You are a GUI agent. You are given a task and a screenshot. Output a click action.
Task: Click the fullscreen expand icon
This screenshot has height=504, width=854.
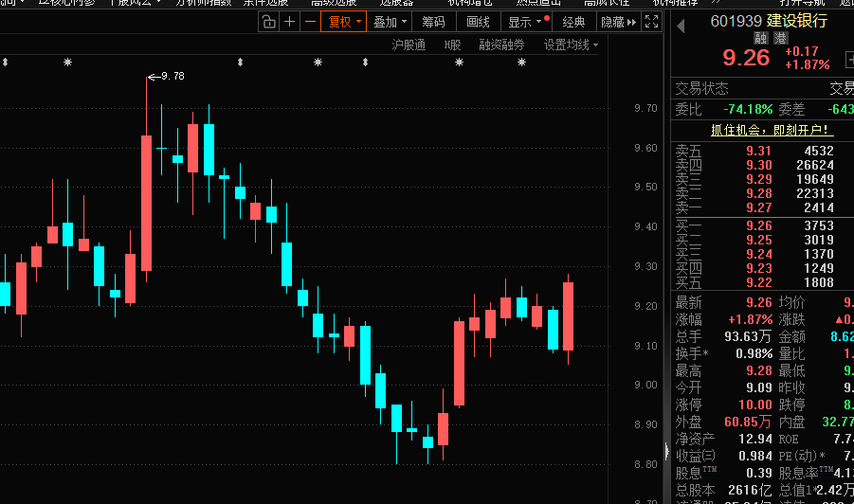coord(651,22)
